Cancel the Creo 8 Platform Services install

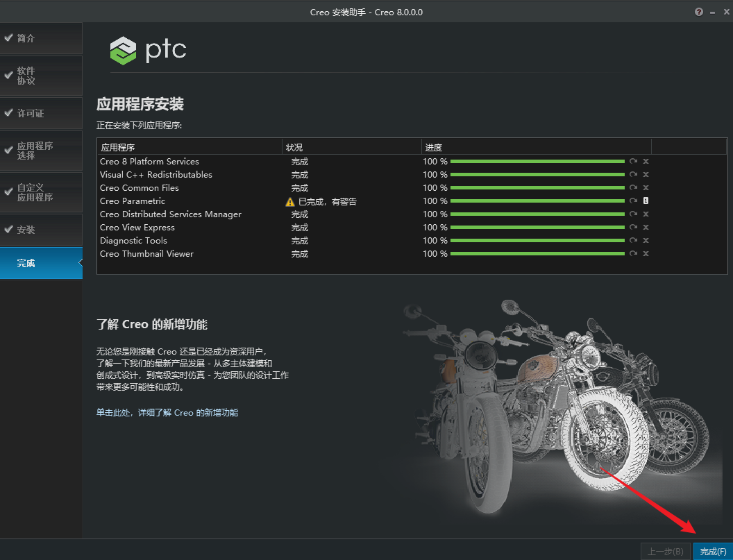[646, 161]
